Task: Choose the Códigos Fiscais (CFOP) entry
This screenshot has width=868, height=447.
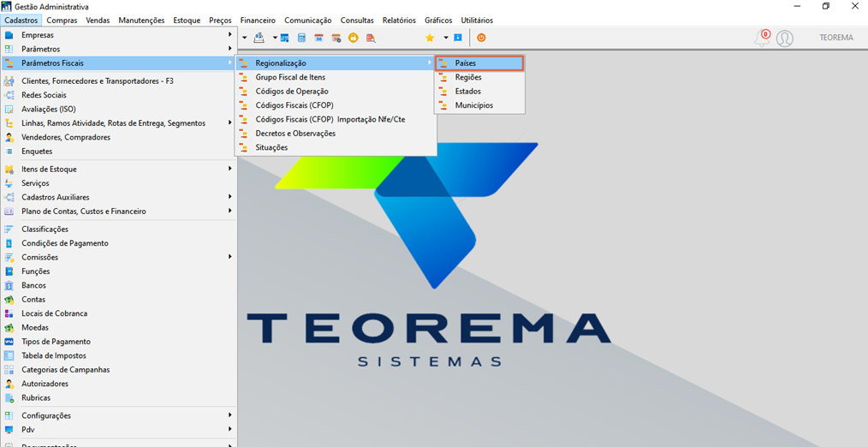Action: coord(336,105)
